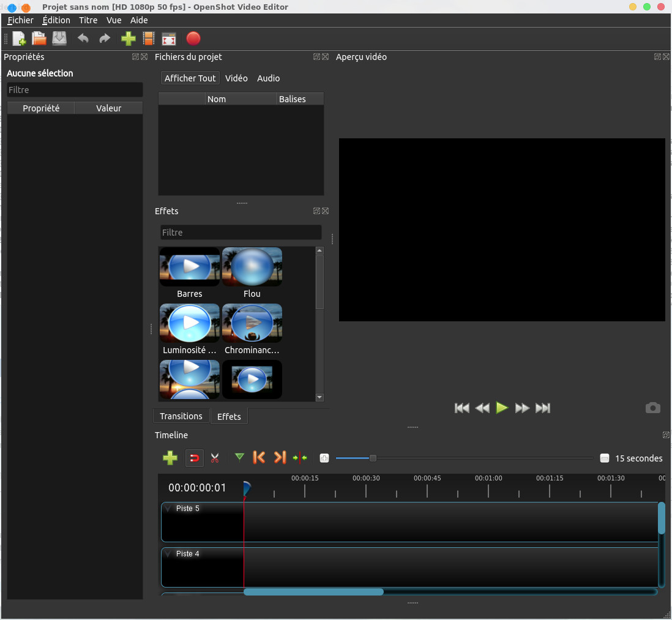The width and height of the screenshot is (672, 620).
Task: Select the razor scissors tool in timeline
Action: [x=215, y=458]
